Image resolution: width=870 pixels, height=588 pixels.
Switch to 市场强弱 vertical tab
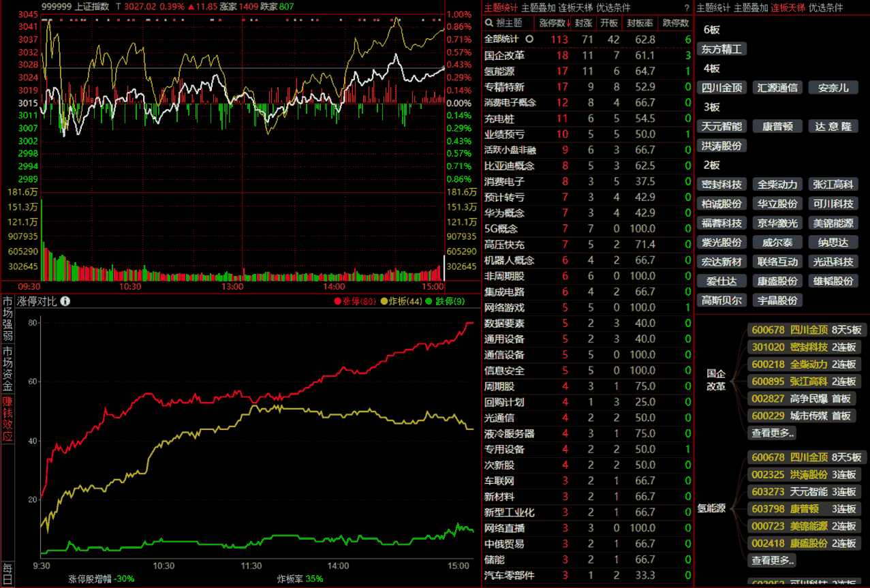(x=7, y=319)
